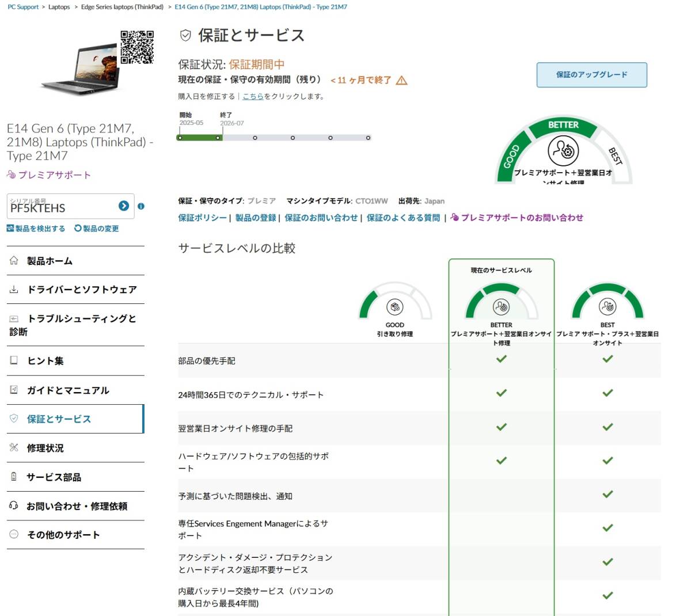The height and width of the screenshot is (616, 691).
Task: Open the 製品の登録 link
Action: pyautogui.click(x=256, y=218)
